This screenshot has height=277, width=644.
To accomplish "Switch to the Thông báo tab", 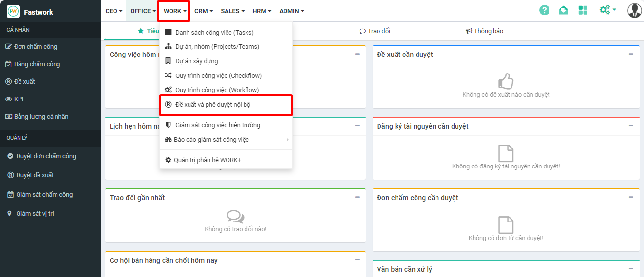I will (x=484, y=31).
